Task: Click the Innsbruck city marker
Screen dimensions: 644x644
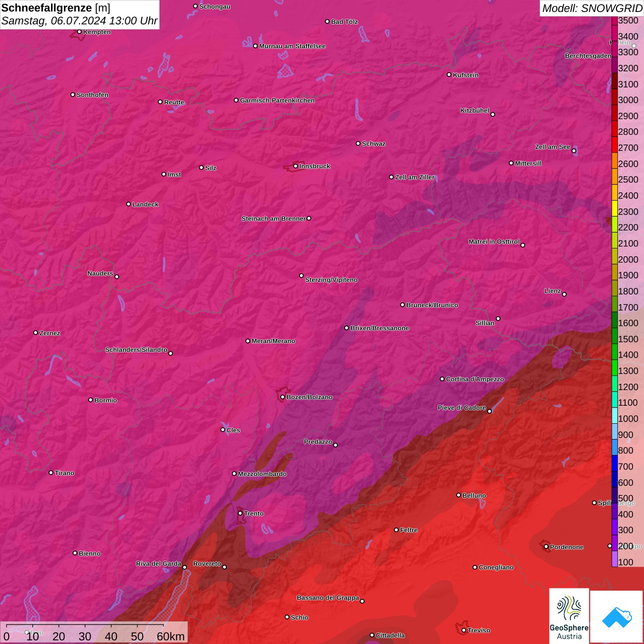Action: pos(295,166)
